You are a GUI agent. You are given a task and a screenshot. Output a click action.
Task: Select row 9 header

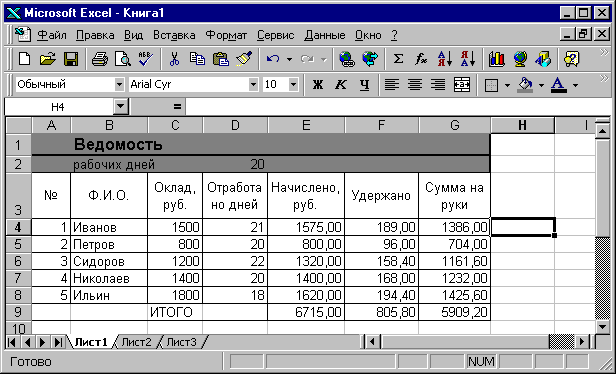[18, 312]
